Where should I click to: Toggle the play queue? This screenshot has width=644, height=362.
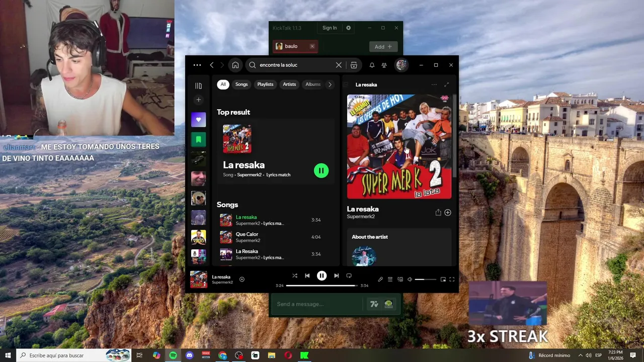point(390,279)
